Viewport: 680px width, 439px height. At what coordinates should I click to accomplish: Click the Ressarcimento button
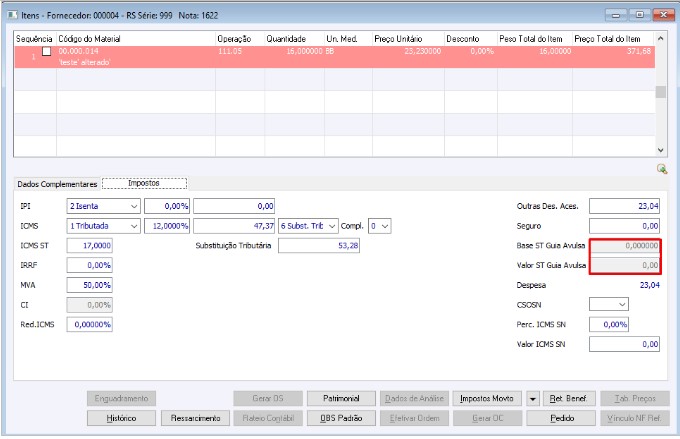coord(195,418)
